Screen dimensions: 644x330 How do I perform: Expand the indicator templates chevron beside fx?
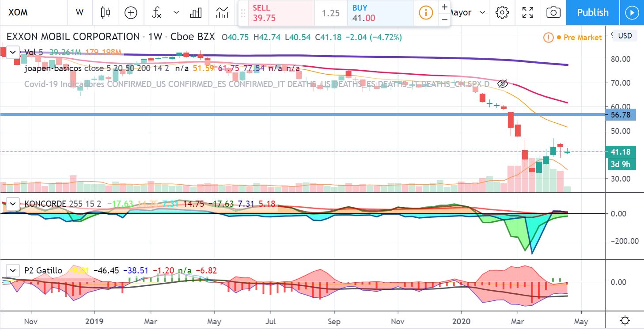pos(176,13)
